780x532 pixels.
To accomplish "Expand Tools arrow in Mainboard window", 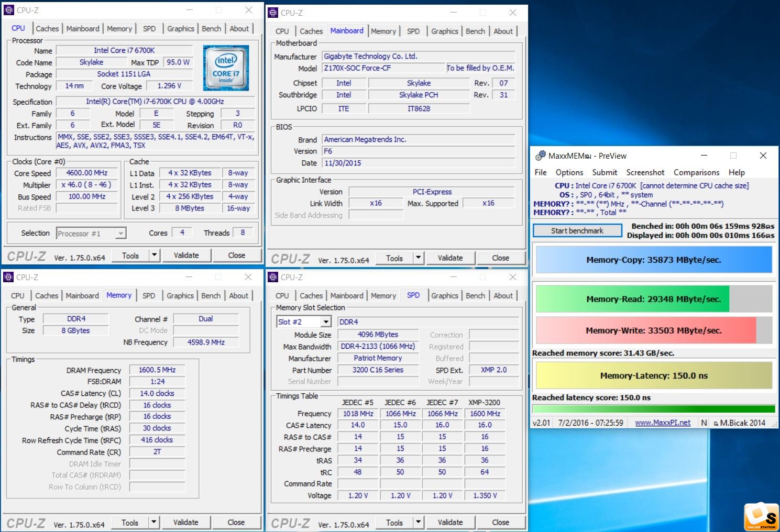I will (418, 258).
